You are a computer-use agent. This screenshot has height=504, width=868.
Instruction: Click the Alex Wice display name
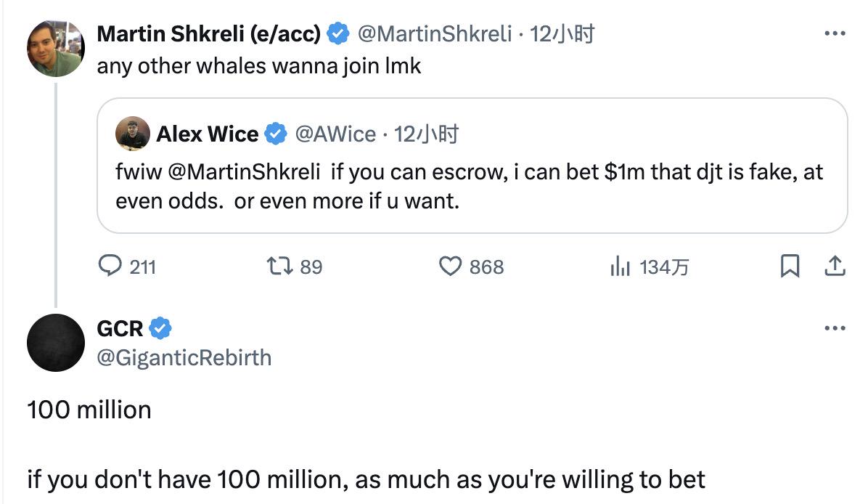[208, 134]
